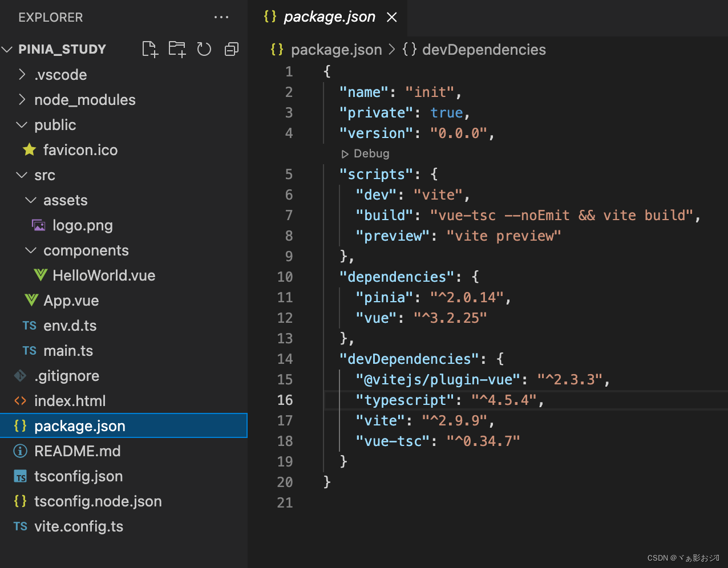Expand the .vscode folder
The image size is (728, 568).
22,74
